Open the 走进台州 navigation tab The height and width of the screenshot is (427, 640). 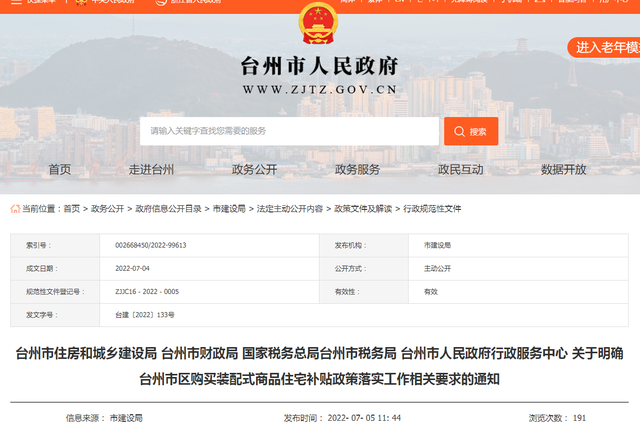point(151,170)
